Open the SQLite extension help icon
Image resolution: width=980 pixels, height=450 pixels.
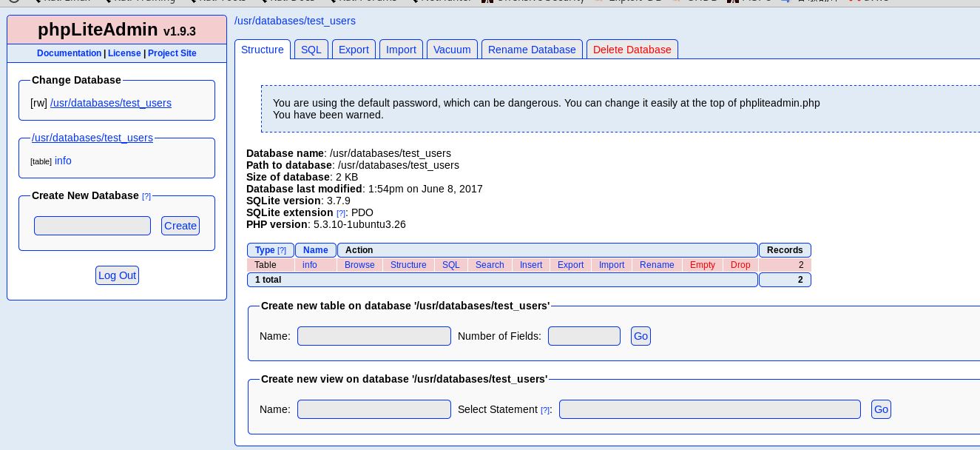tap(341, 213)
